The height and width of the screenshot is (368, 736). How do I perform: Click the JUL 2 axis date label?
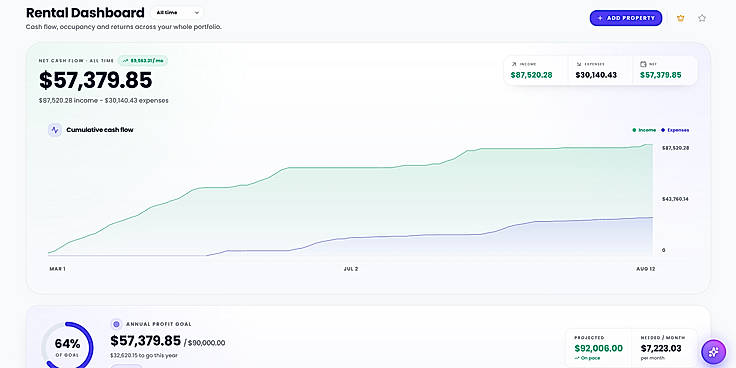coord(351,269)
